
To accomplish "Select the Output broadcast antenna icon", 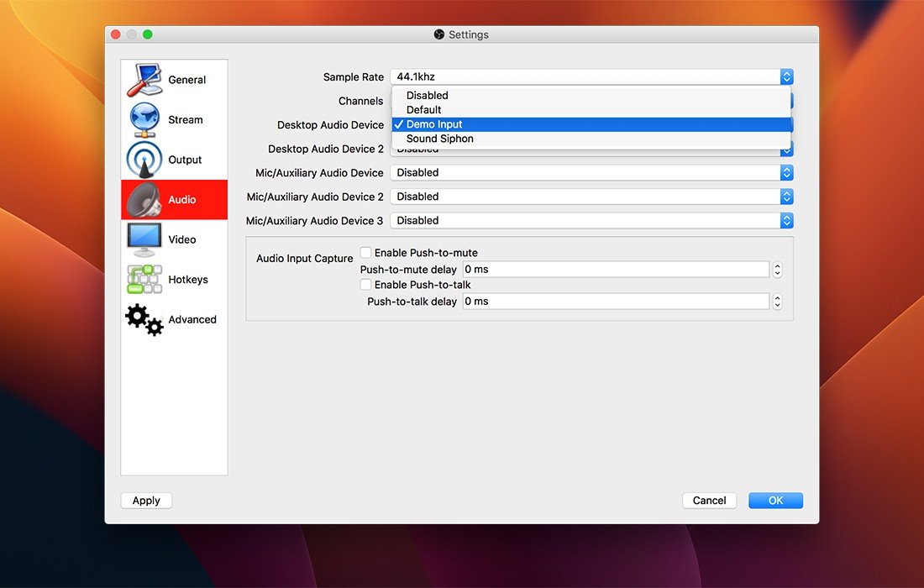I will [x=144, y=160].
